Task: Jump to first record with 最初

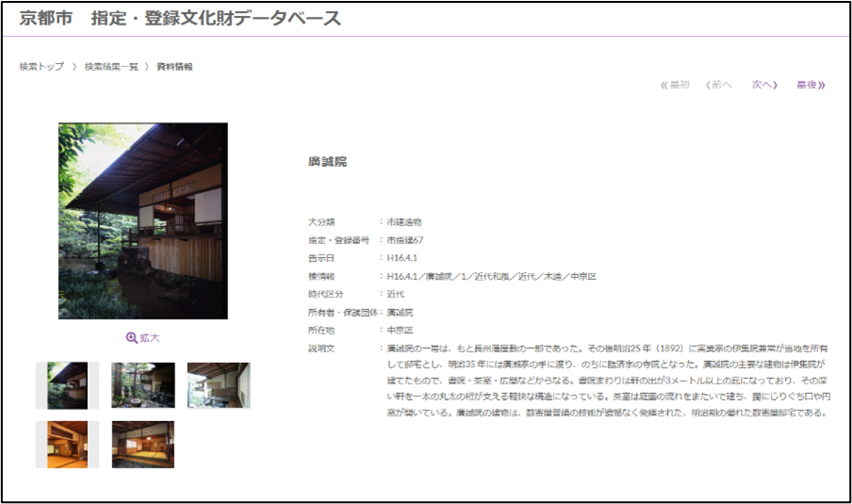Action: [676, 85]
